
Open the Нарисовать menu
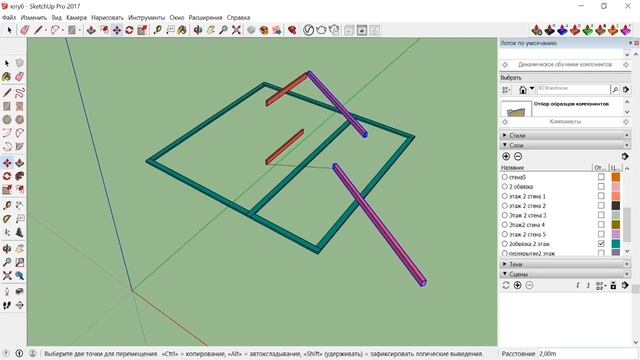pyautogui.click(x=107, y=18)
